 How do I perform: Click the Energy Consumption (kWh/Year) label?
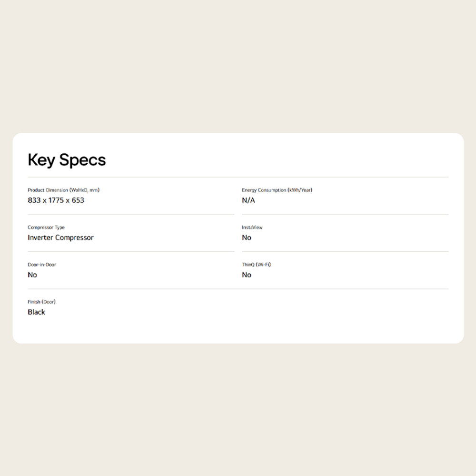(277, 190)
